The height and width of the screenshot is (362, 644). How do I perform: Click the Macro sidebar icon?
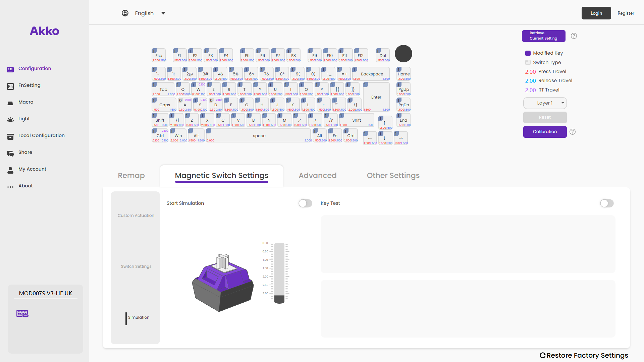pyautogui.click(x=10, y=103)
